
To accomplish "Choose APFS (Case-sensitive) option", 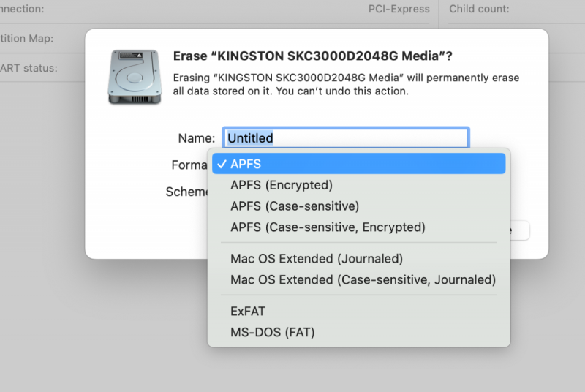I will (295, 206).
